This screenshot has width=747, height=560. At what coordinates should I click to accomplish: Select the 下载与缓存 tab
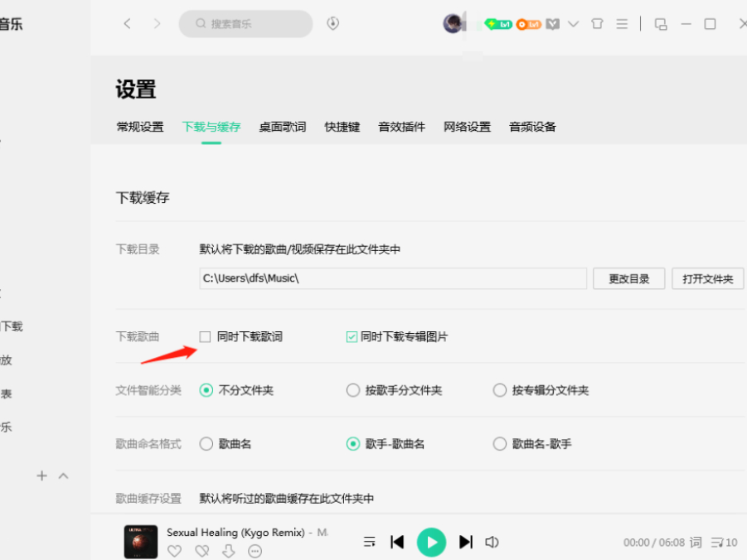(211, 127)
